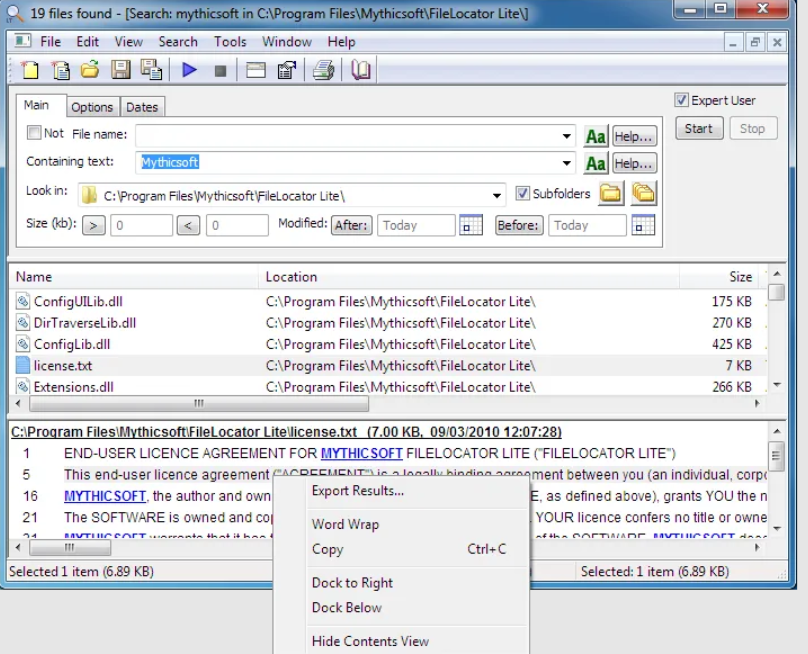Toggle the less-than size filter button
This screenshot has height=654, width=808.
tap(188, 225)
